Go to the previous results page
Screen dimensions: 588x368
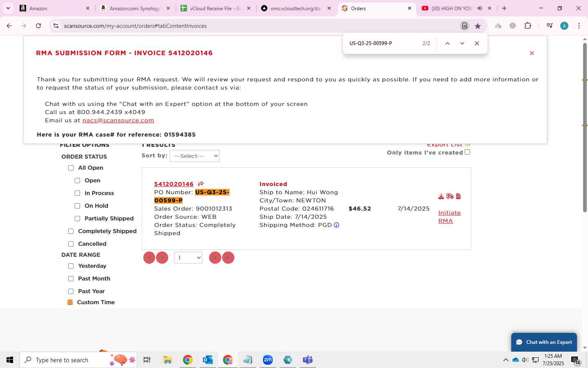click(162, 258)
